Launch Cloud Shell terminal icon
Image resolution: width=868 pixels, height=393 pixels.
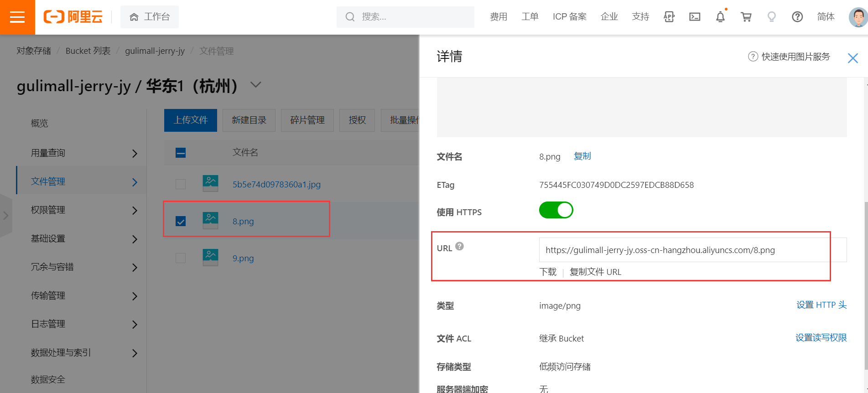pos(695,17)
